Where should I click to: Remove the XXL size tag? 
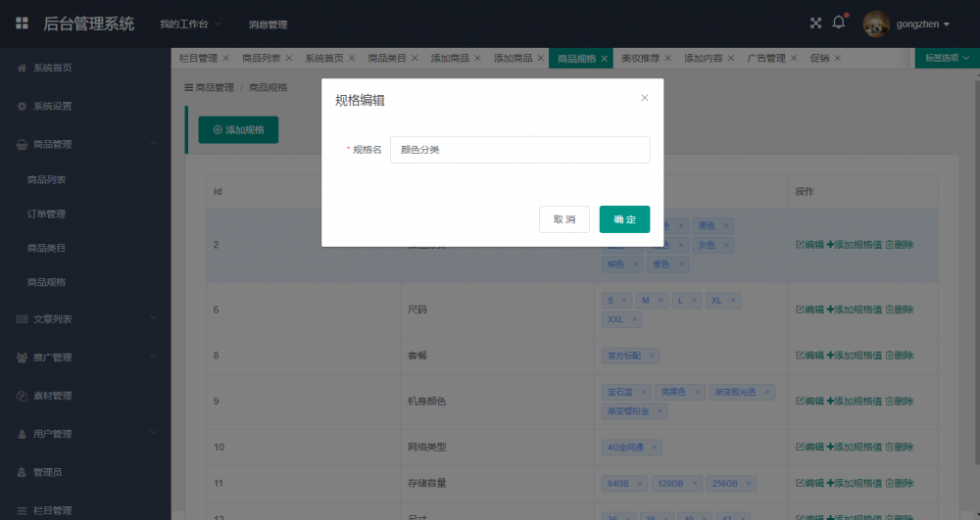click(634, 319)
